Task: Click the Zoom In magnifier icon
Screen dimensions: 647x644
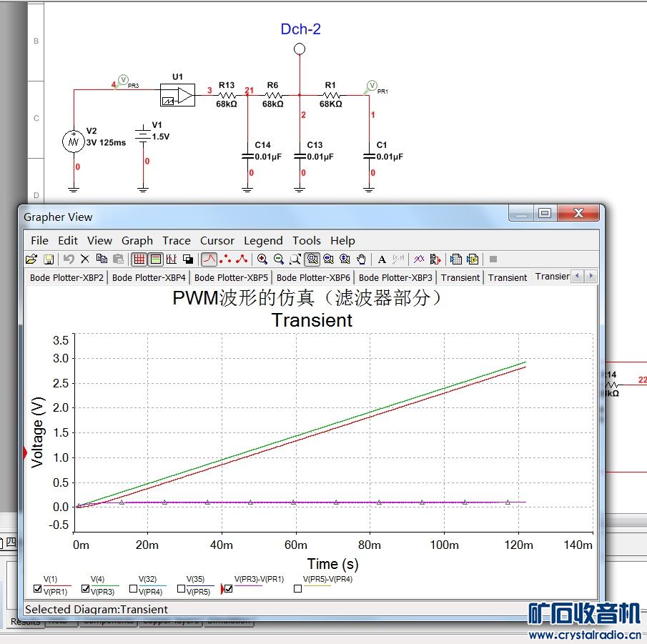Action: (262, 259)
